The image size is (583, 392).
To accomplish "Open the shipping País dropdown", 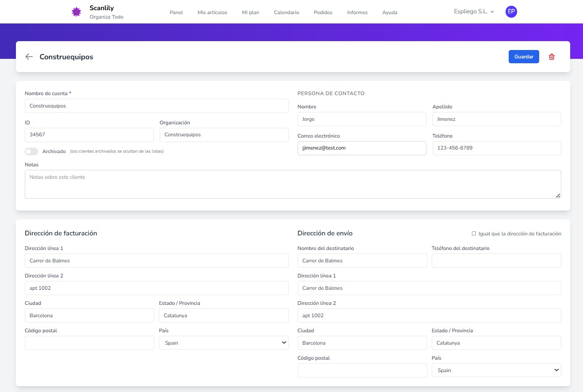I will 496,370.
